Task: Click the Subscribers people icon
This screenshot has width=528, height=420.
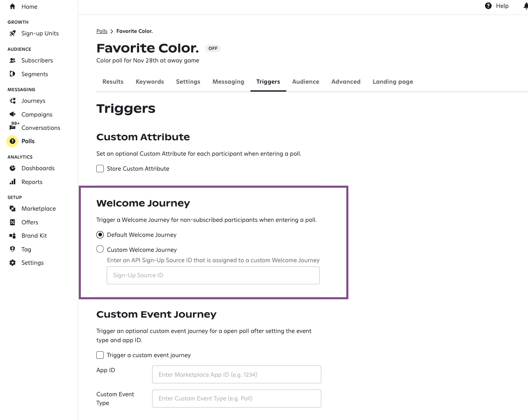Action: tap(13, 60)
